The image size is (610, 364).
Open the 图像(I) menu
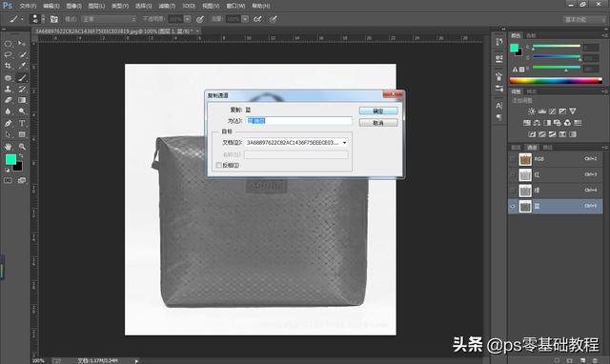tap(74, 6)
